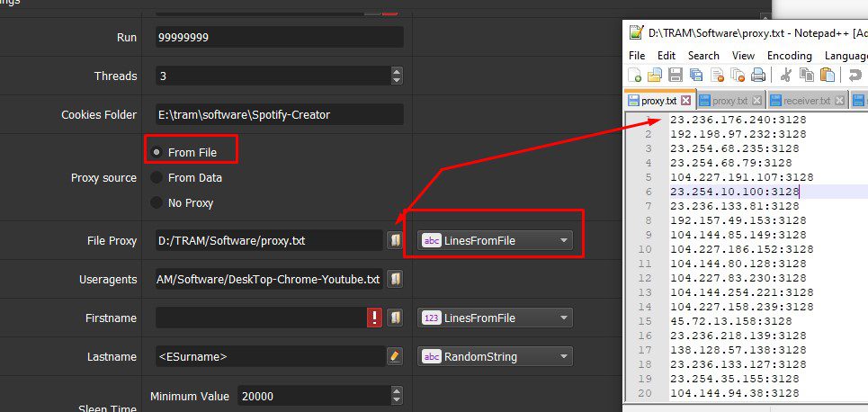Click the Close All icon in Notepad++ toolbar
Viewport: 868px width, 412px height.
[738, 75]
